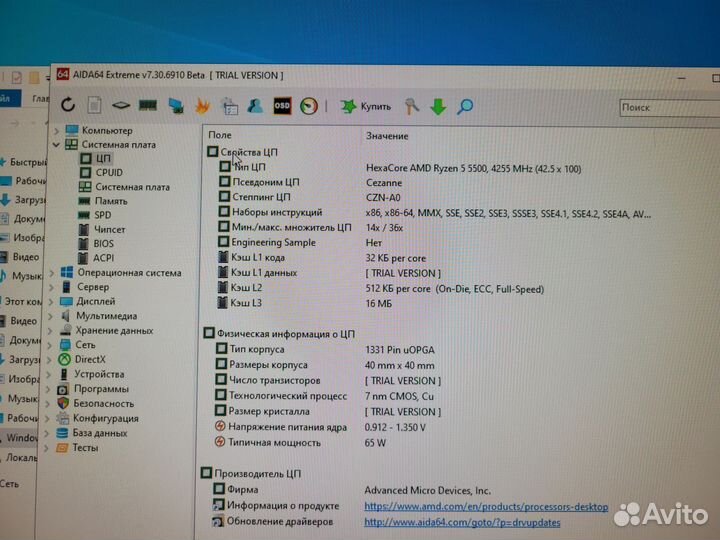This screenshot has height=540, width=720.
Task: Open the motherboard chip toolbar icon
Action: (x=121, y=105)
